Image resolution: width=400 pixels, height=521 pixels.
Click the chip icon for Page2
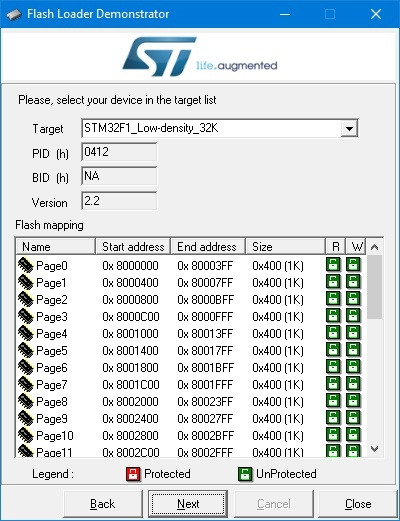pyautogui.click(x=26, y=299)
